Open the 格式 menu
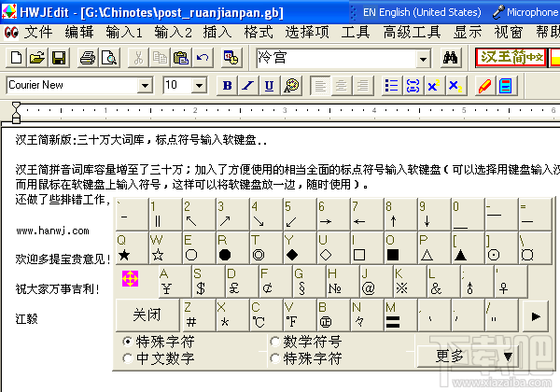Image resolution: width=560 pixels, height=392 pixels. (x=259, y=33)
